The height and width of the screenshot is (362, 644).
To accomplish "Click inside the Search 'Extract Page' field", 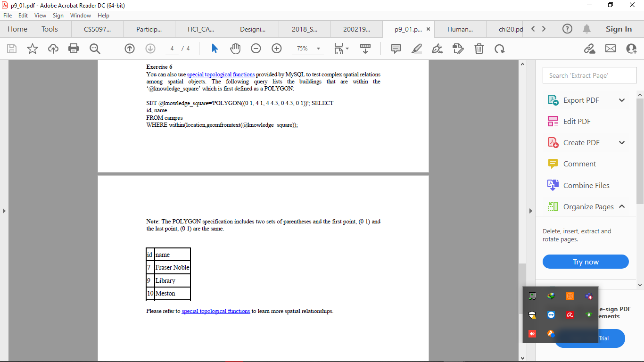I will coord(589,75).
